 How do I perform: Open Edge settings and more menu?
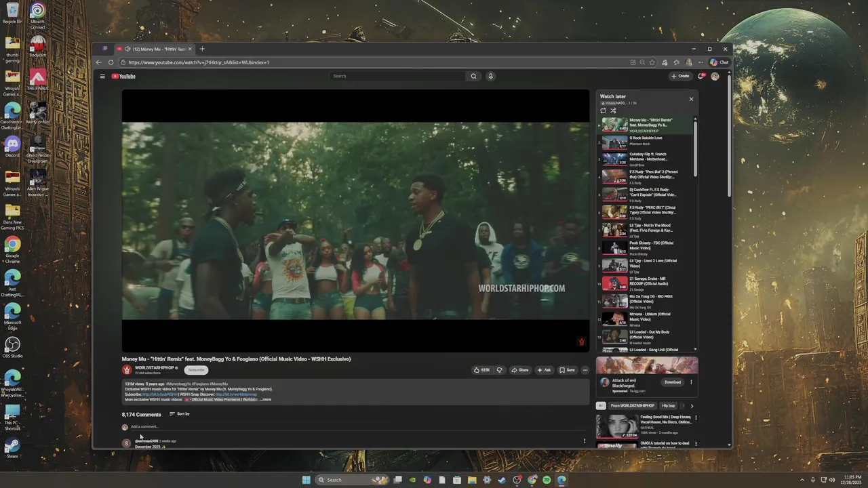click(x=701, y=62)
